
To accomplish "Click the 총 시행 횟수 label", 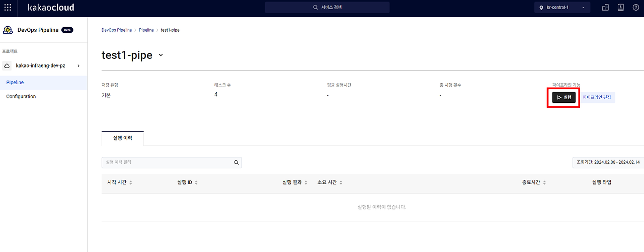I will tap(450, 85).
